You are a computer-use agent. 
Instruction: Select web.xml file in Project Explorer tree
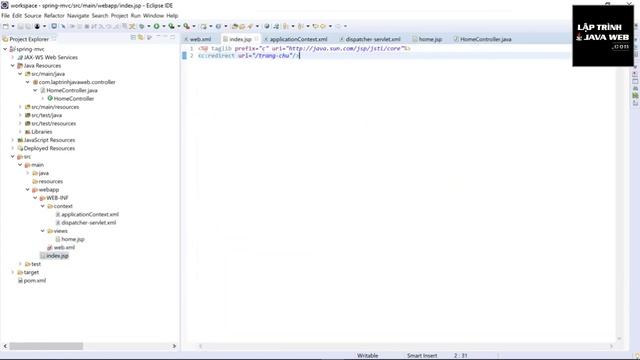[64, 247]
